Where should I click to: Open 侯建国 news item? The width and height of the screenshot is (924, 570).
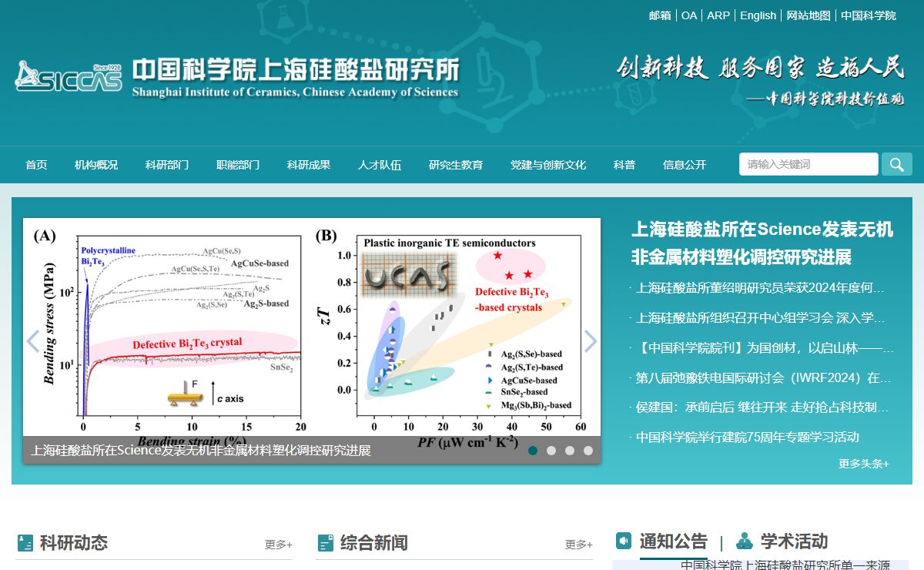pos(762,407)
